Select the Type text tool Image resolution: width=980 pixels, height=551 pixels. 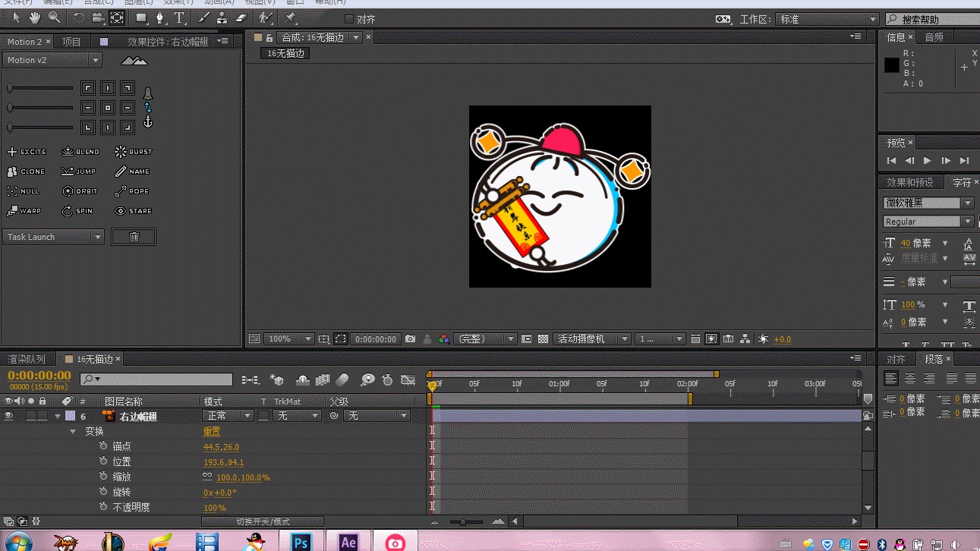[x=179, y=17]
